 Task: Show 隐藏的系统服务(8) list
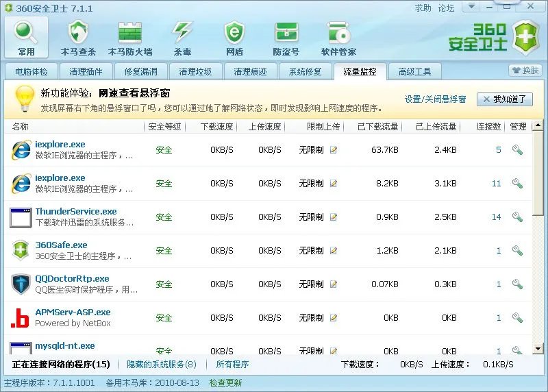point(162,365)
